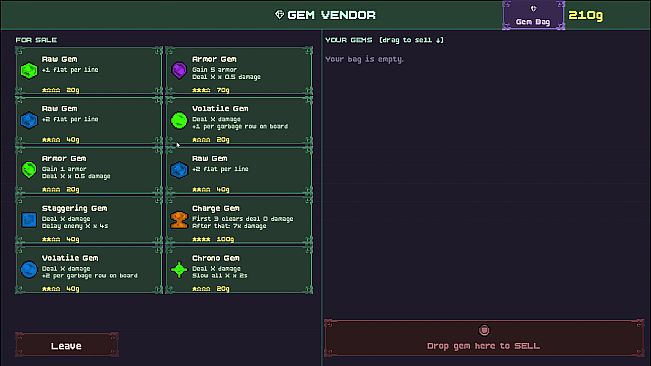Screen dimensions: 651x366
Task: Click the blue Volatile Gem icon
Action: point(29,270)
